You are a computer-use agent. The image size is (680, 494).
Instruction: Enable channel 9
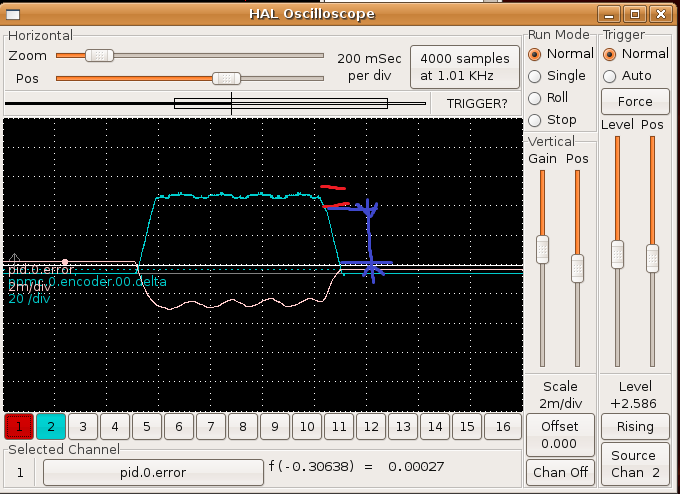[275, 427]
